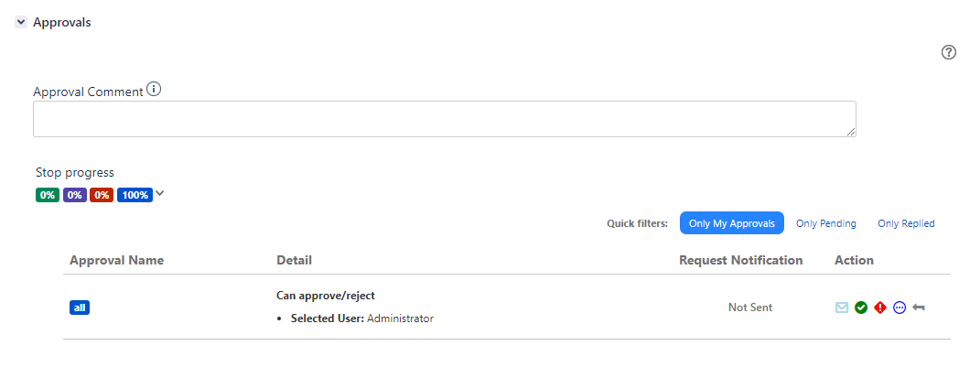
Task: Click the Stop progress label
Action: coord(75,173)
